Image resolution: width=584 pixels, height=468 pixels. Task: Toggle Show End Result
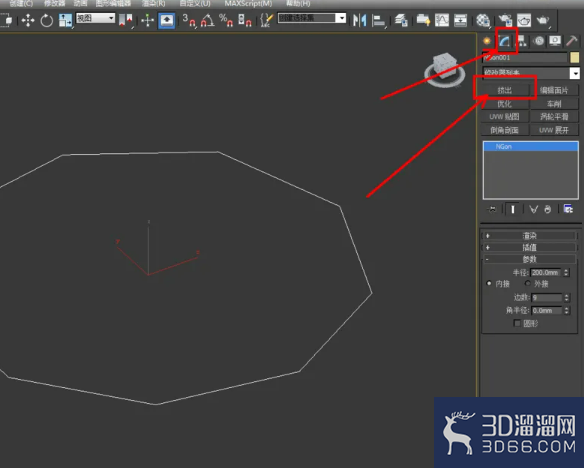[513, 209]
